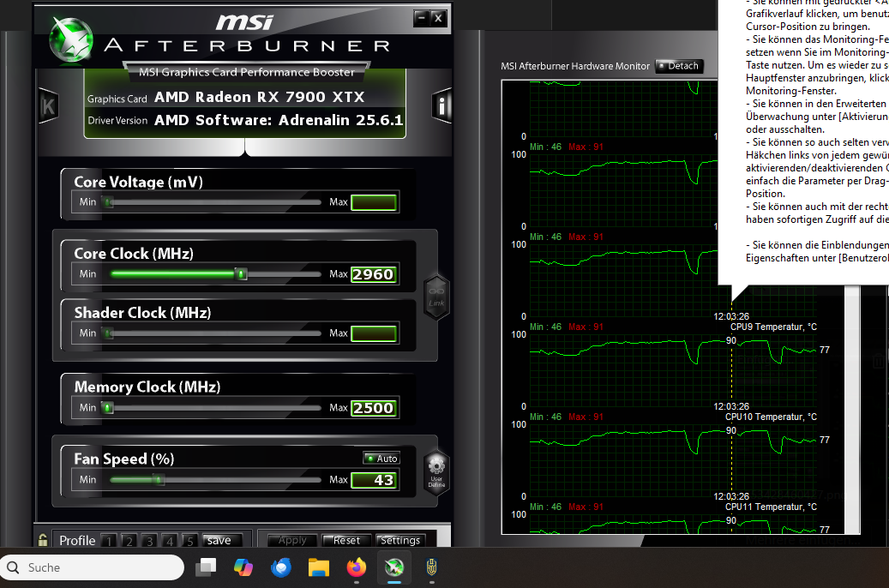Open File Explorer from the taskbar
Screen dimensions: 889x588
(x=319, y=567)
